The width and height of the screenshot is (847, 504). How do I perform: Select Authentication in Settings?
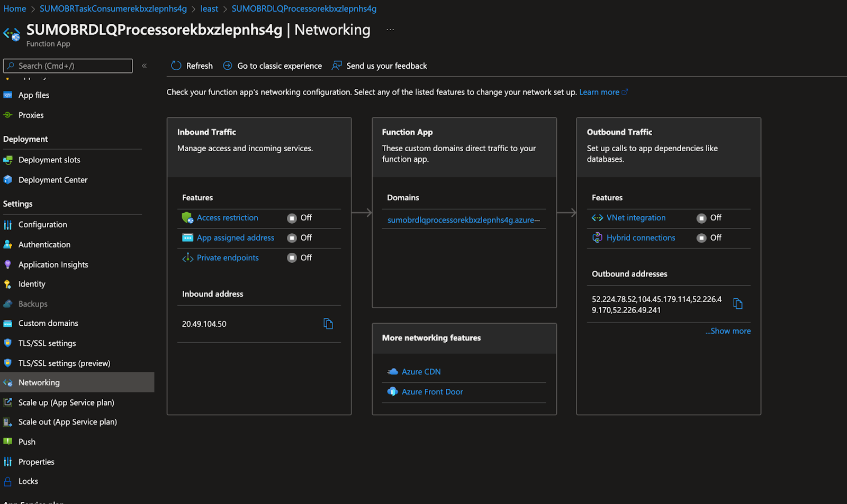[x=44, y=244]
